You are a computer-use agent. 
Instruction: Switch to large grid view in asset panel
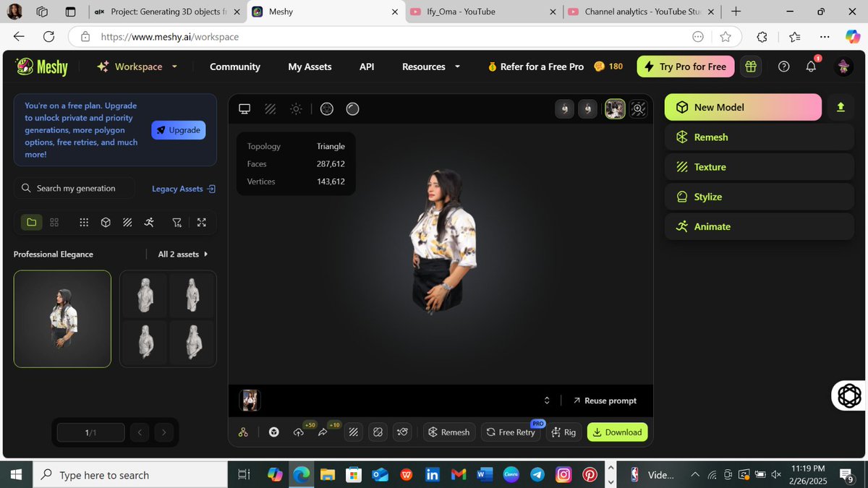click(x=54, y=222)
